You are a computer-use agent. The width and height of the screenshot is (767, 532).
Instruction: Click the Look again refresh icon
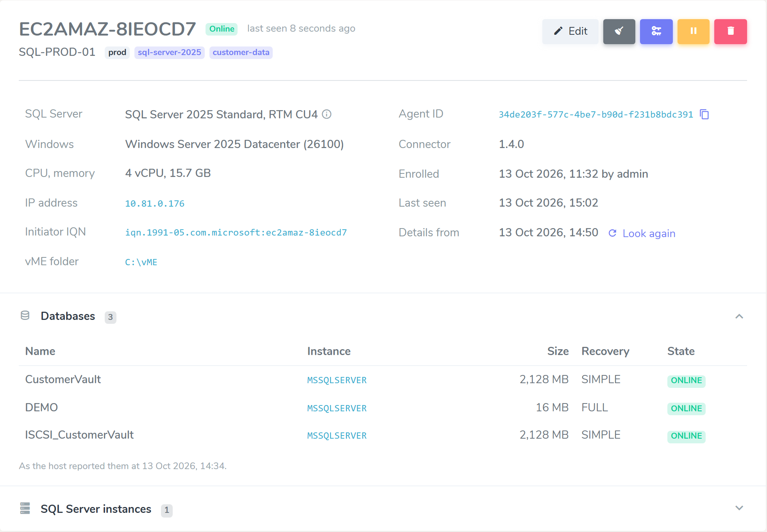click(x=612, y=233)
